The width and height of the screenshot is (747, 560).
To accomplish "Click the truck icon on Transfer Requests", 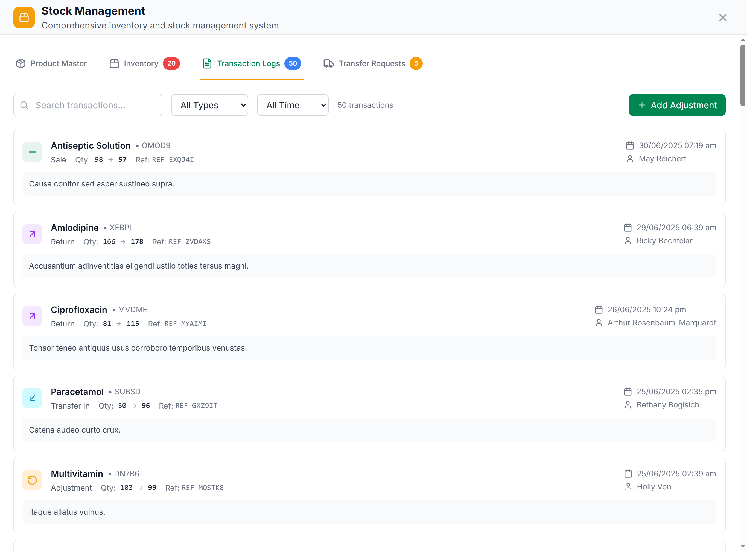I will (x=328, y=63).
